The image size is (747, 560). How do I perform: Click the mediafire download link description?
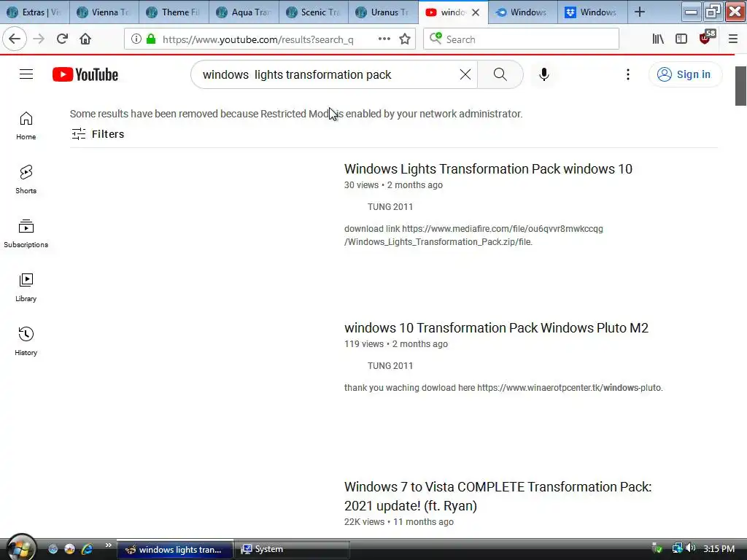[473, 236]
